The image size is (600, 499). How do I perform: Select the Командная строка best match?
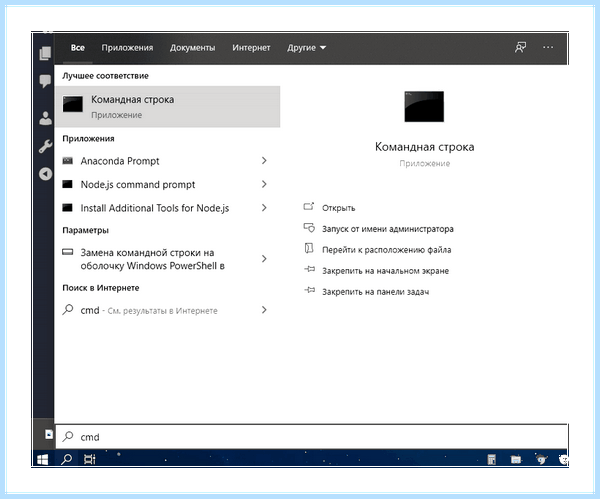168,107
